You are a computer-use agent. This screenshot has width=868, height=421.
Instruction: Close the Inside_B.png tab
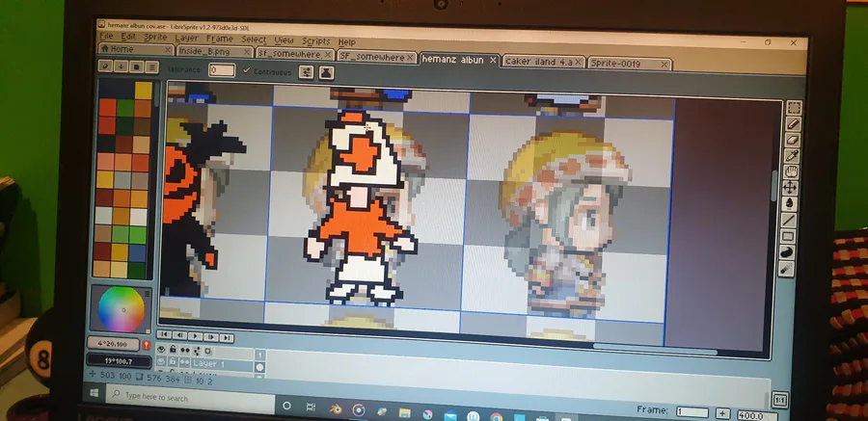click(248, 52)
